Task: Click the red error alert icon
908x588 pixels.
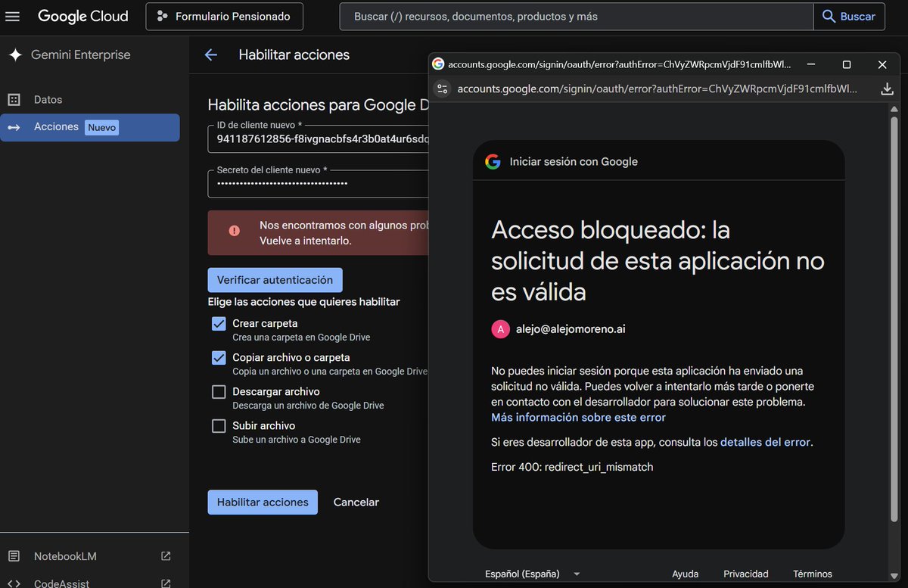Action: tap(235, 231)
